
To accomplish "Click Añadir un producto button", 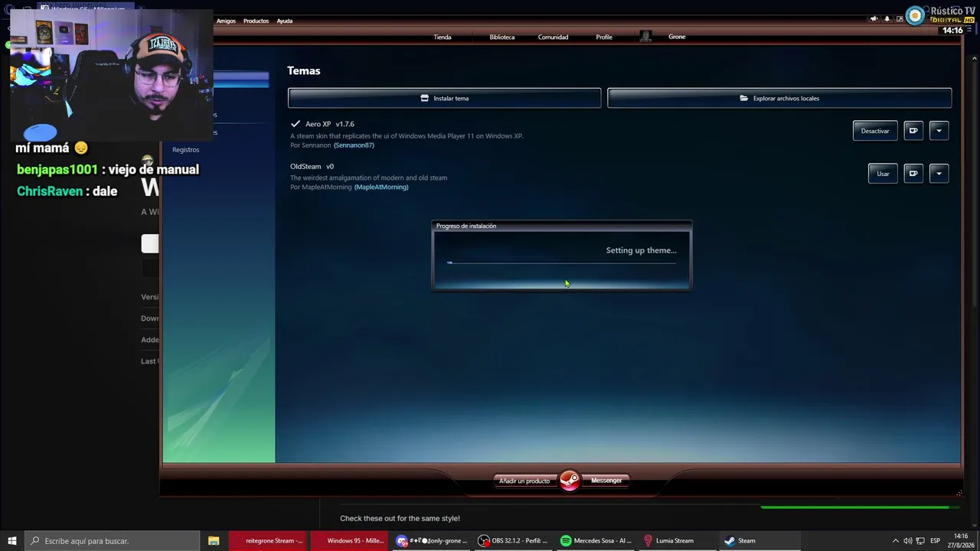I will click(x=524, y=481).
